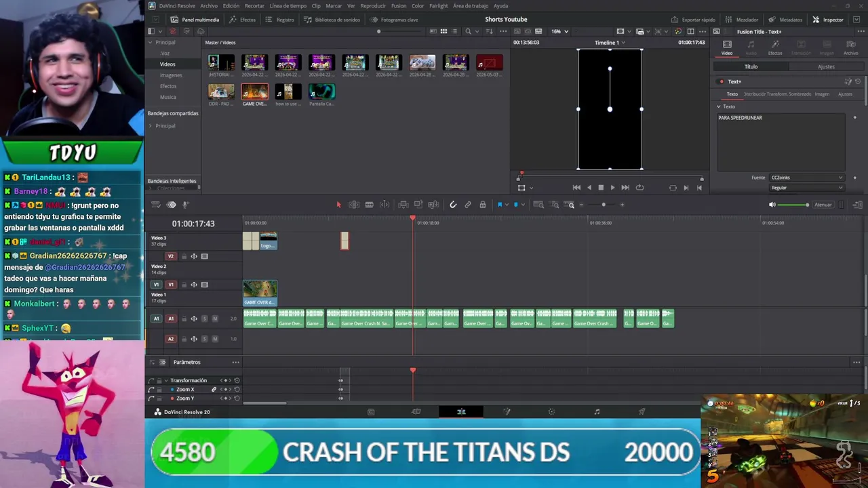Toggle the position lock padlock icon
The width and height of the screenshot is (868, 488).
pos(482,205)
